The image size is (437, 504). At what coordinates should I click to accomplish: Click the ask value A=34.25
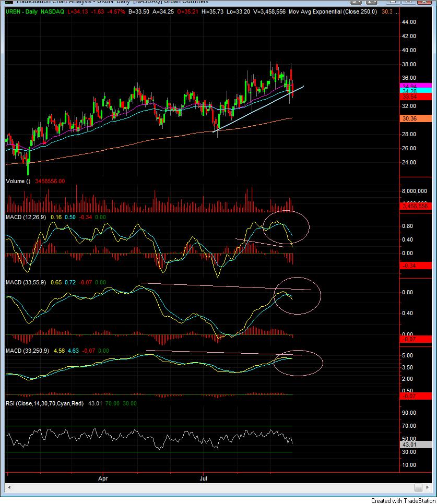163,11
